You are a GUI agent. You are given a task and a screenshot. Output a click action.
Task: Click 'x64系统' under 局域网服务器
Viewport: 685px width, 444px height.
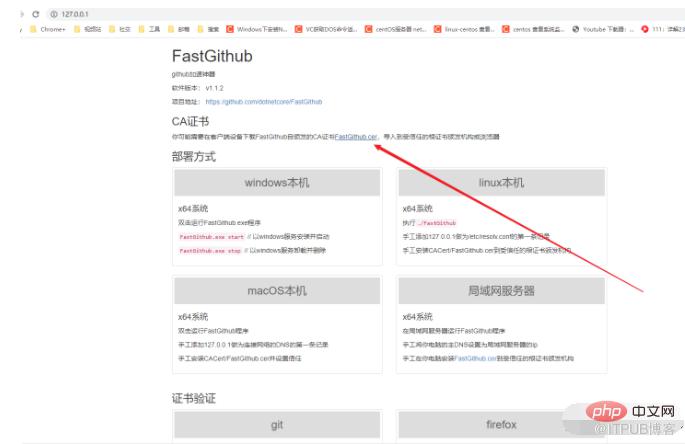tap(417, 317)
